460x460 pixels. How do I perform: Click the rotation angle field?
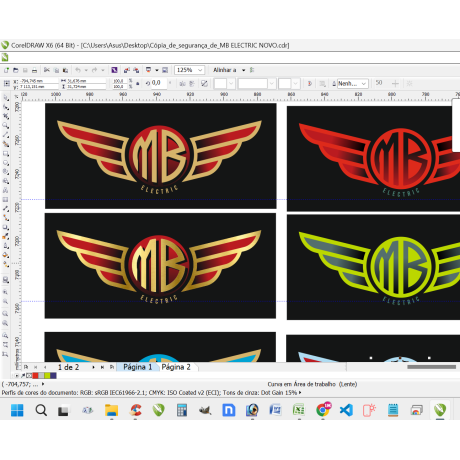point(159,83)
